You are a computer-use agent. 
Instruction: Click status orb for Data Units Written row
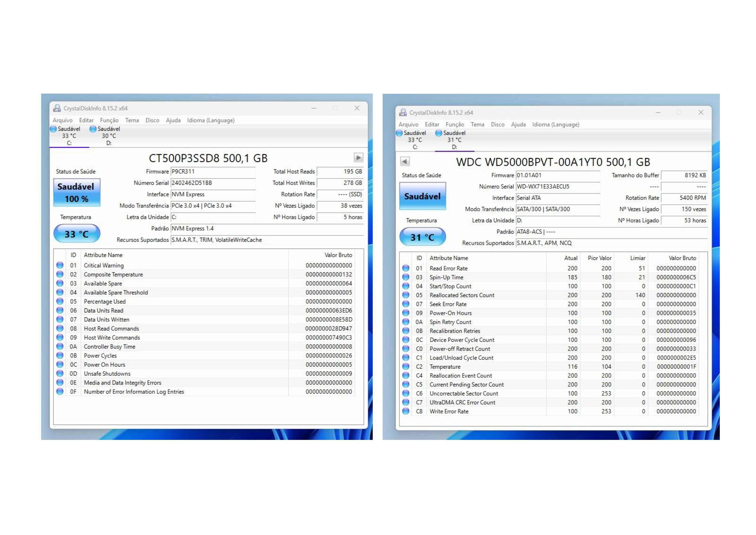pyautogui.click(x=60, y=319)
